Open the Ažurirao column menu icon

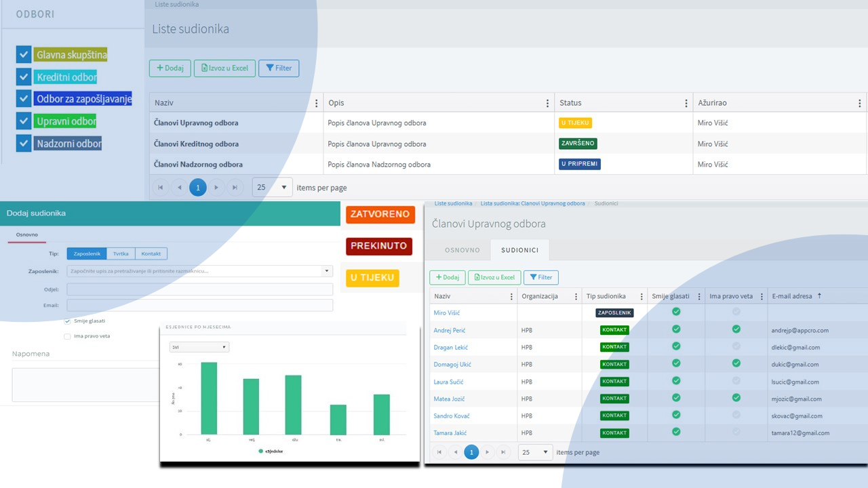(860, 103)
